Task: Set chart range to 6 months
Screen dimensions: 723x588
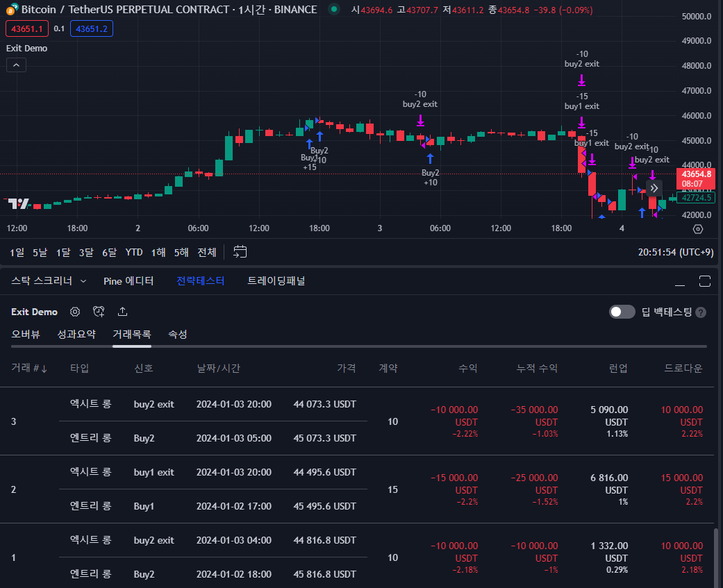Action: [x=109, y=253]
